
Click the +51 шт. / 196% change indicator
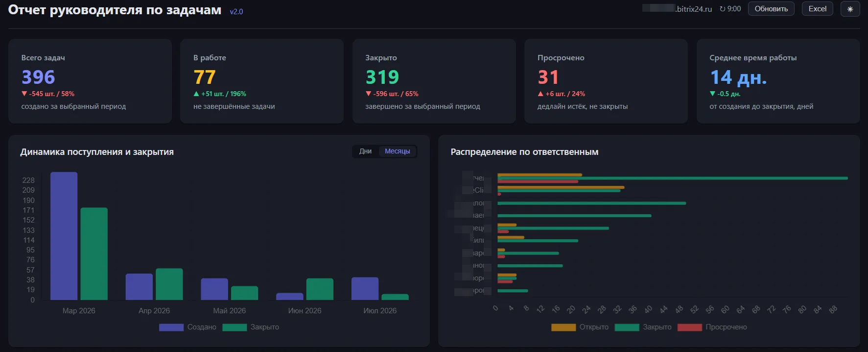(220, 94)
